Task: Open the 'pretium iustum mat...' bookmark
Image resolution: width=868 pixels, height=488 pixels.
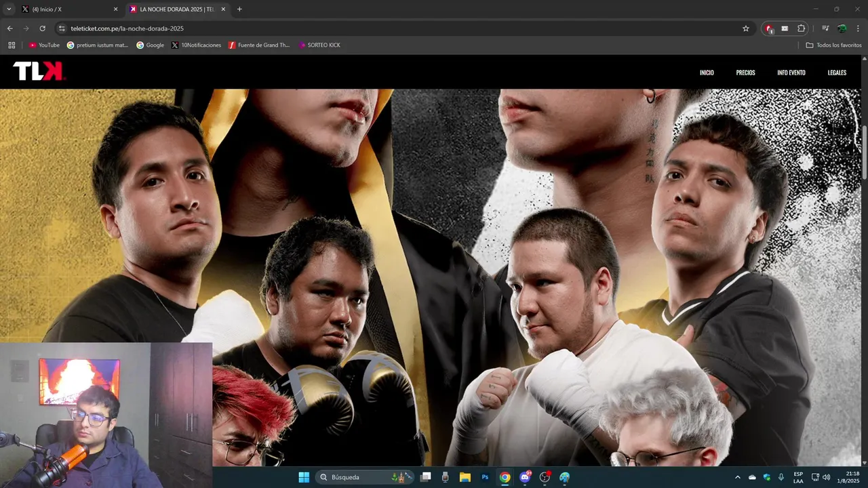Action: tap(98, 45)
